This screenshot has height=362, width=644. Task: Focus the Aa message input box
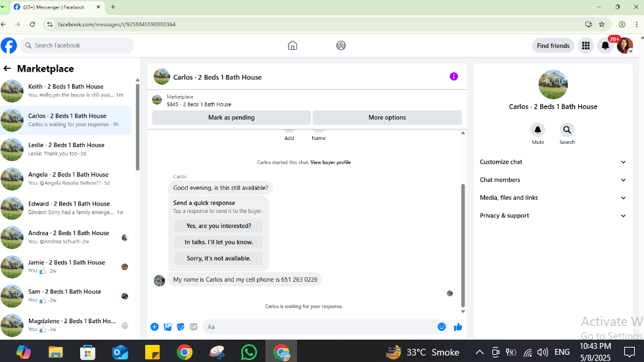click(321, 327)
